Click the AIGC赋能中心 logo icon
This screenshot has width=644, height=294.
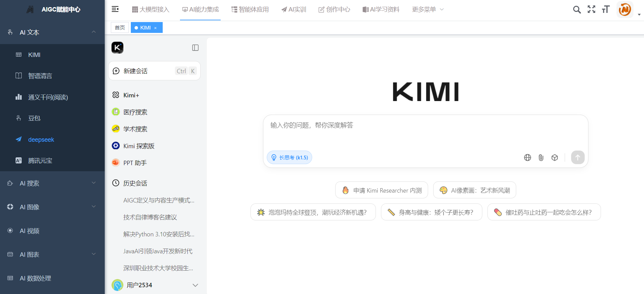point(30,9)
